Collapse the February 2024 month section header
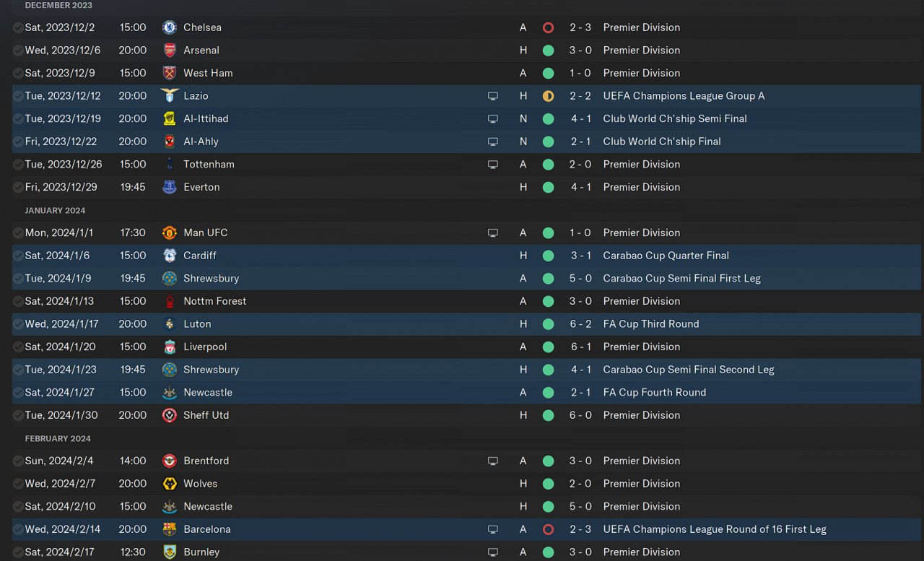This screenshot has height=561, width=924. pyautogui.click(x=58, y=438)
